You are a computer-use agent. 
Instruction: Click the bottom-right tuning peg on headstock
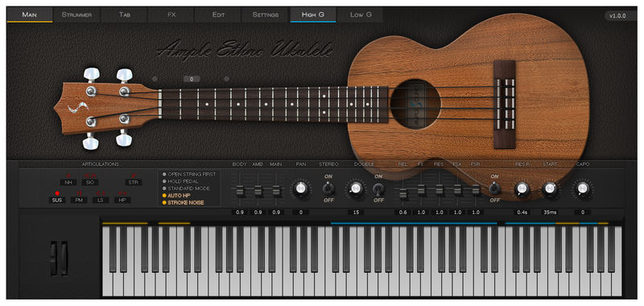pyautogui.click(x=123, y=139)
